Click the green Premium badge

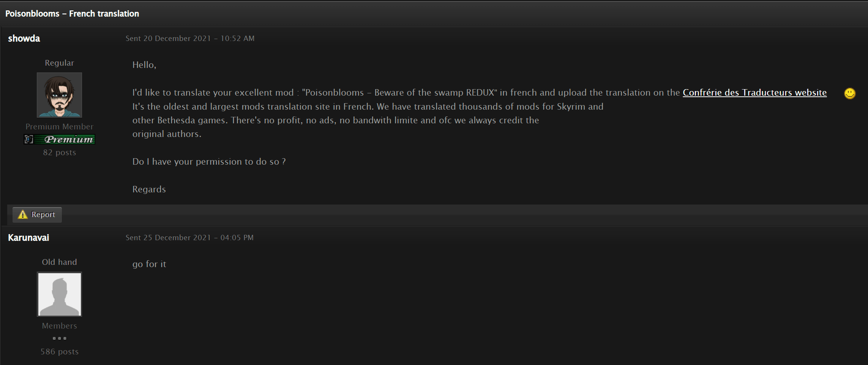pyautogui.click(x=59, y=139)
